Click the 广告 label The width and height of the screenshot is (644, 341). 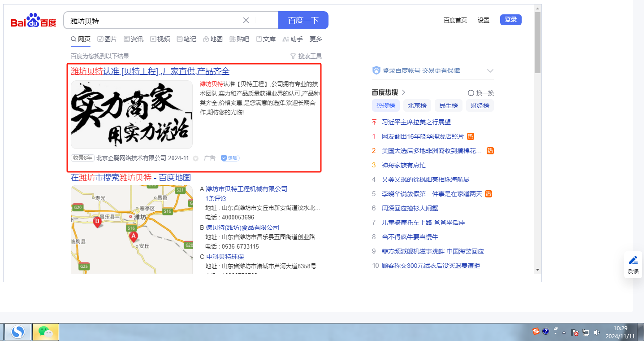click(x=210, y=158)
